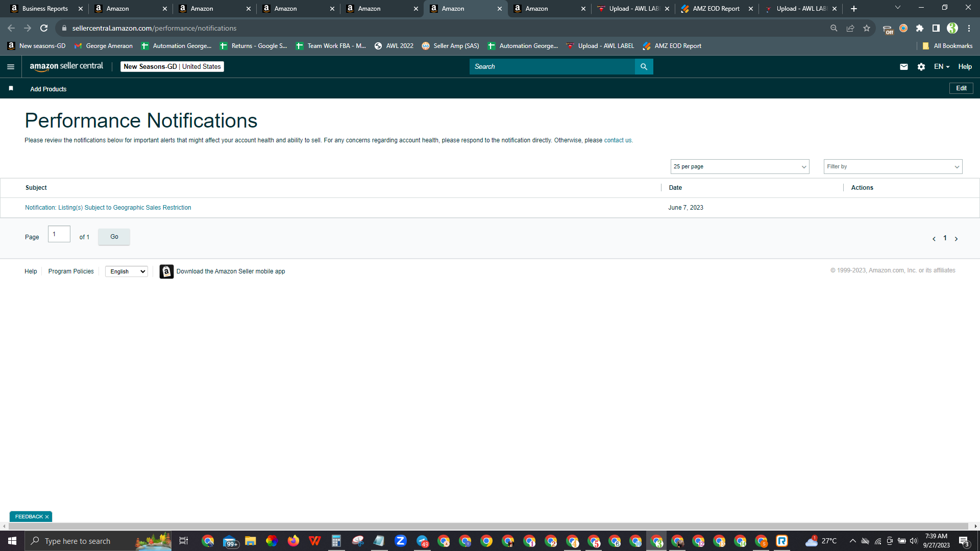The width and height of the screenshot is (980, 551).
Task: Click the Go button
Action: tap(114, 237)
